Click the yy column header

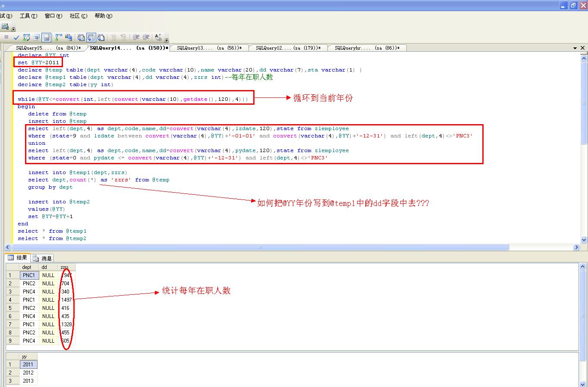[x=28, y=356]
